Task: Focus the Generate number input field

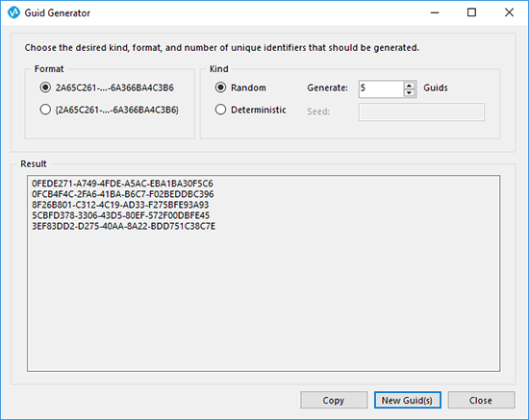Action: tap(381, 89)
